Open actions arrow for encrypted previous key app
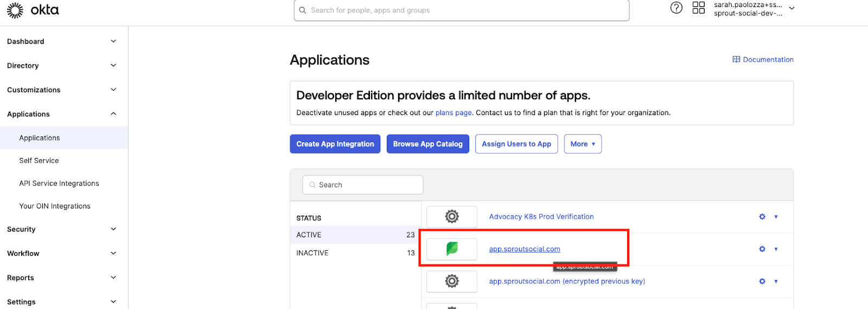Image resolution: width=868 pixels, height=309 pixels. tap(776, 281)
